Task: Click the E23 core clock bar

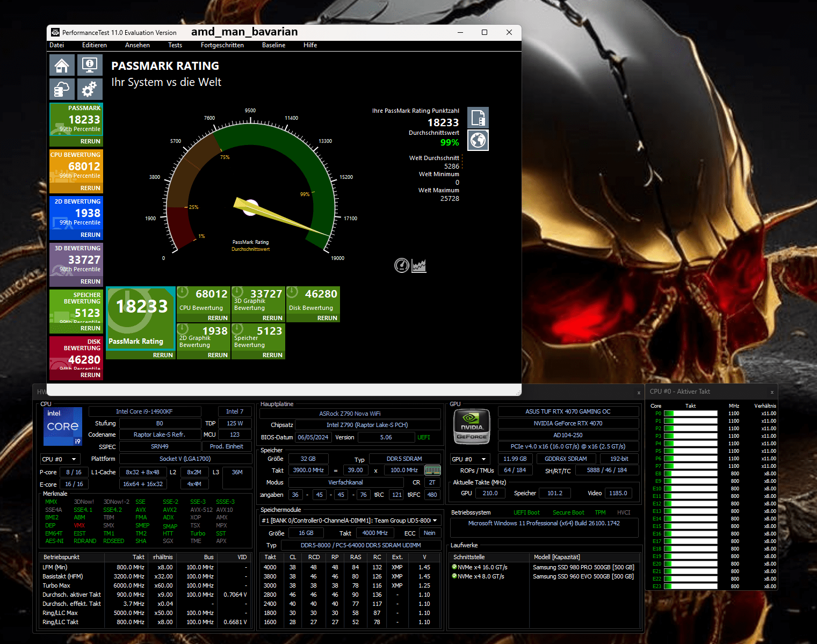Action: (691, 587)
